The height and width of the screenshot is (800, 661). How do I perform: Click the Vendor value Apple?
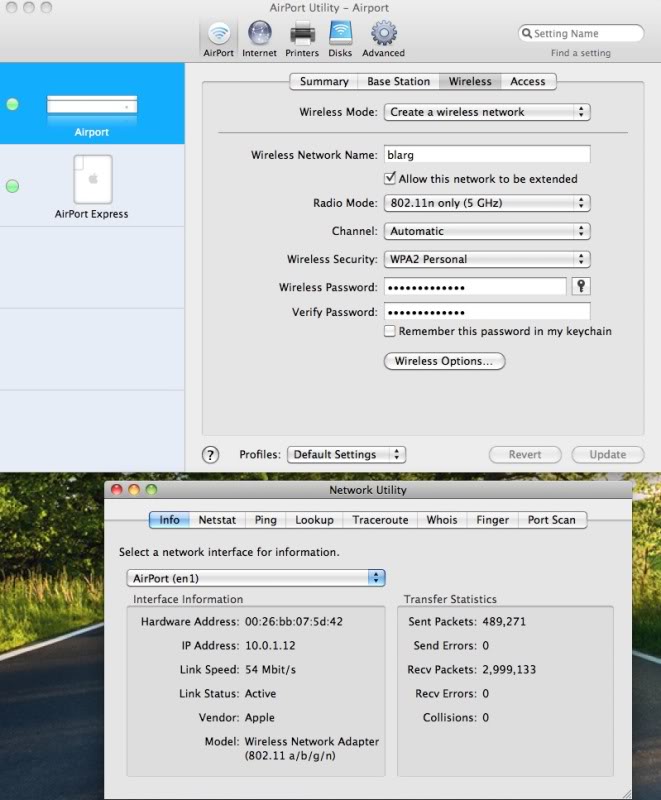pos(260,717)
